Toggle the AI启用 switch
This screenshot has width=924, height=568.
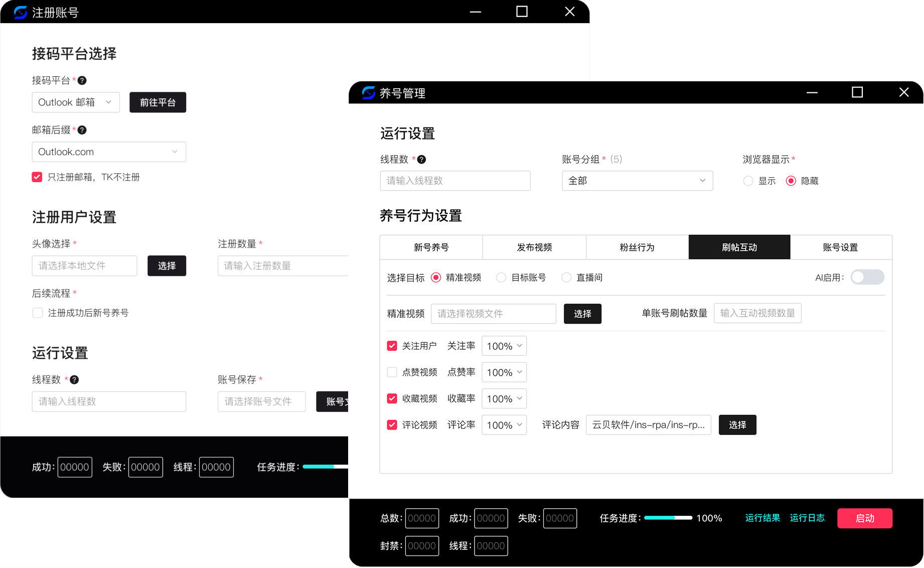tap(867, 277)
